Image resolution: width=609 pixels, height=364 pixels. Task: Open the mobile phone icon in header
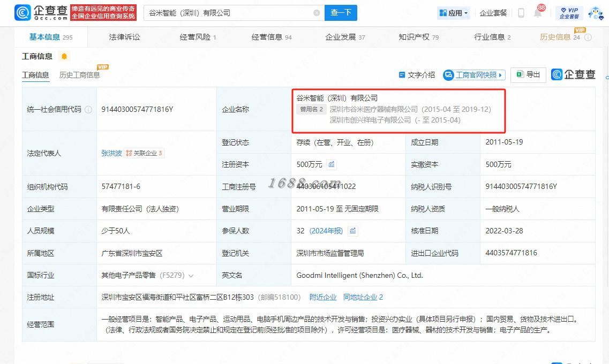point(521,13)
